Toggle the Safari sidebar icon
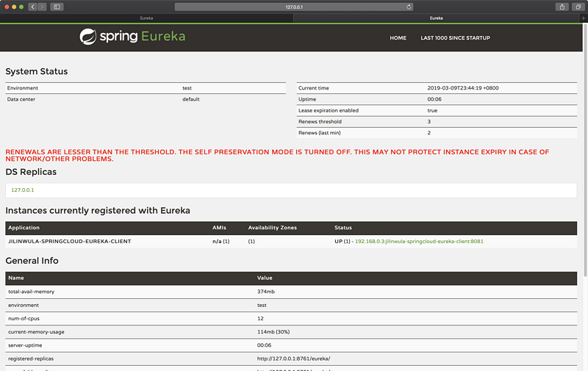Viewport: 588px width, 371px height. (x=57, y=7)
